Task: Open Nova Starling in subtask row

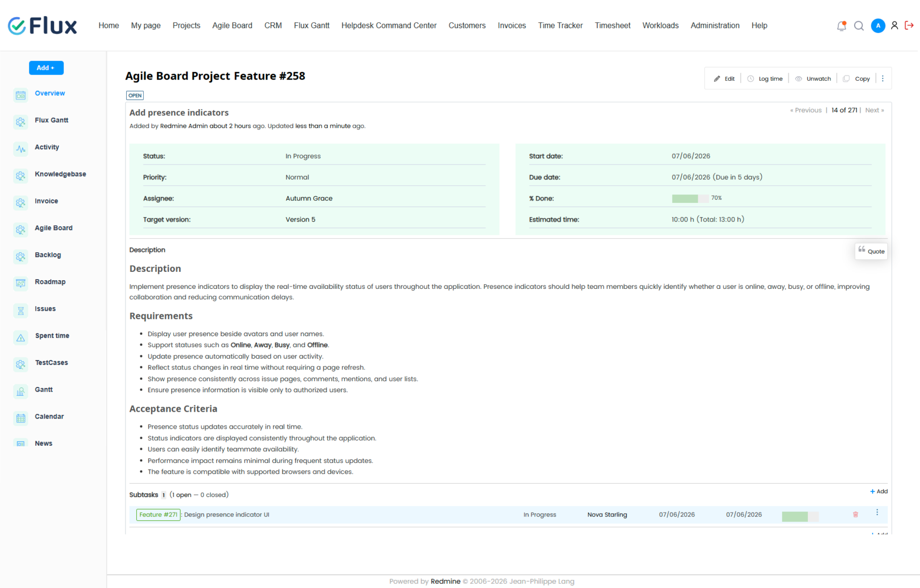Action: 607,515
